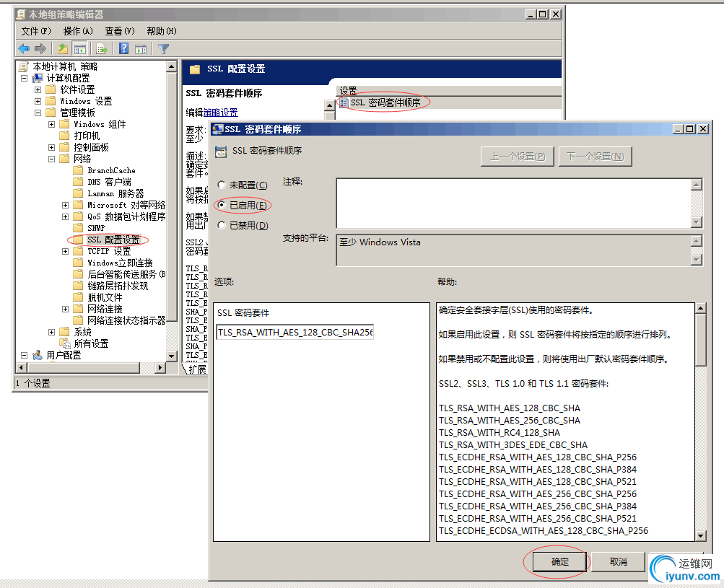Click help pane scrollbar down arrow
This screenshot has width=724, height=588.
coord(700,536)
